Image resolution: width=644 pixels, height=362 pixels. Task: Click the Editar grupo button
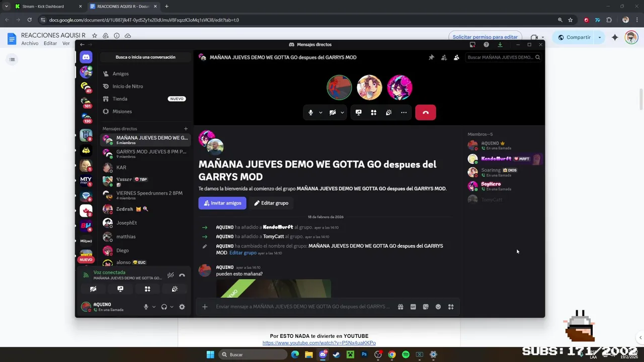[271, 203]
